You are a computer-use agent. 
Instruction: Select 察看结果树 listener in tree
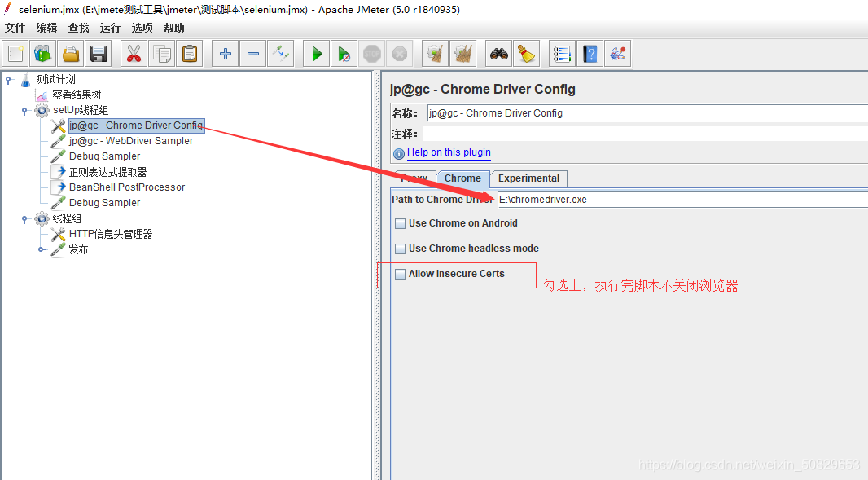(x=77, y=95)
